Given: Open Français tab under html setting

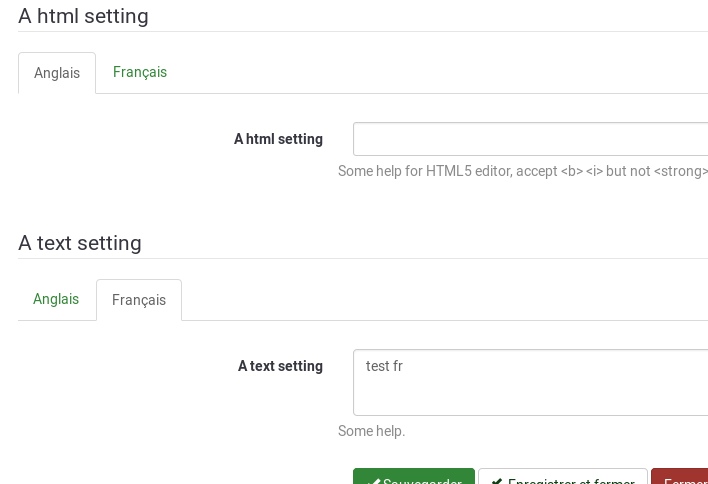Looking at the screenshot, I should point(140,72).
